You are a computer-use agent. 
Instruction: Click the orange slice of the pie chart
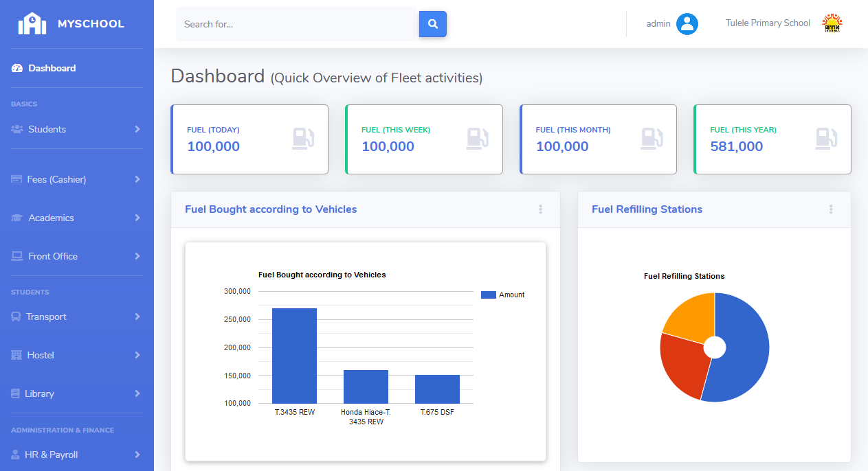click(x=691, y=317)
